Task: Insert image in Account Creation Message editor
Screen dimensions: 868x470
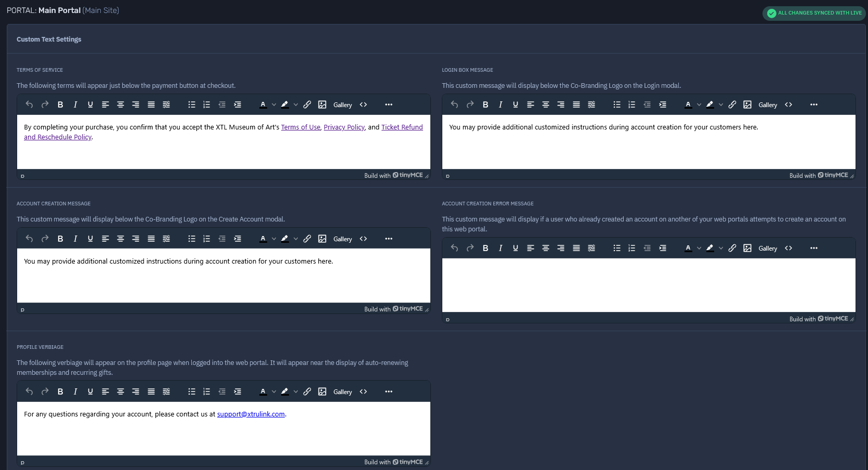Action: pyautogui.click(x=322, y=239)
